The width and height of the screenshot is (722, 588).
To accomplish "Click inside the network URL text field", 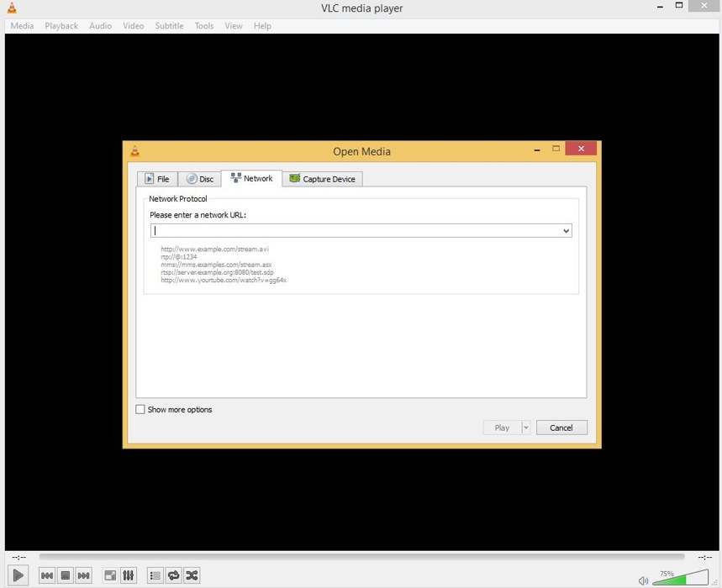I will pos(353,231).
